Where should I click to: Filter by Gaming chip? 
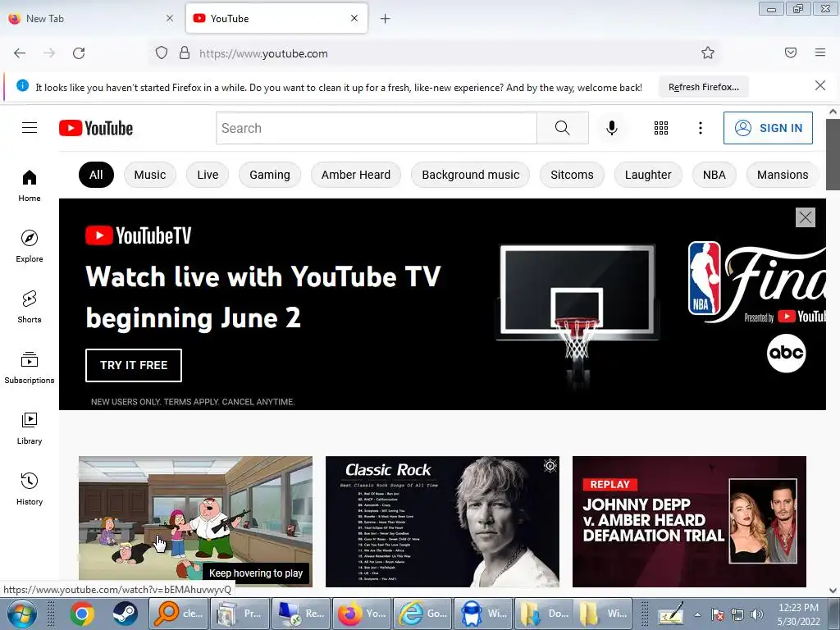point(269,175)
